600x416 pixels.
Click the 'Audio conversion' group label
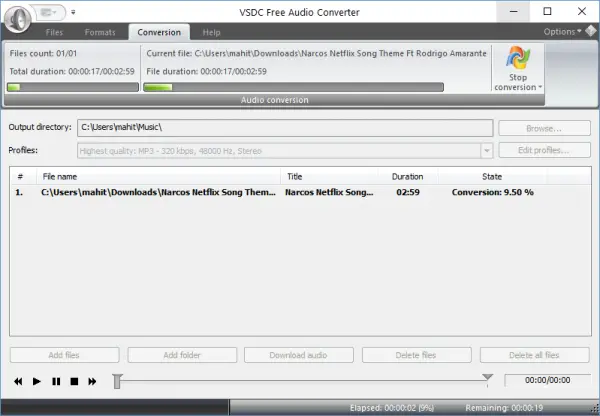point(274,100)
